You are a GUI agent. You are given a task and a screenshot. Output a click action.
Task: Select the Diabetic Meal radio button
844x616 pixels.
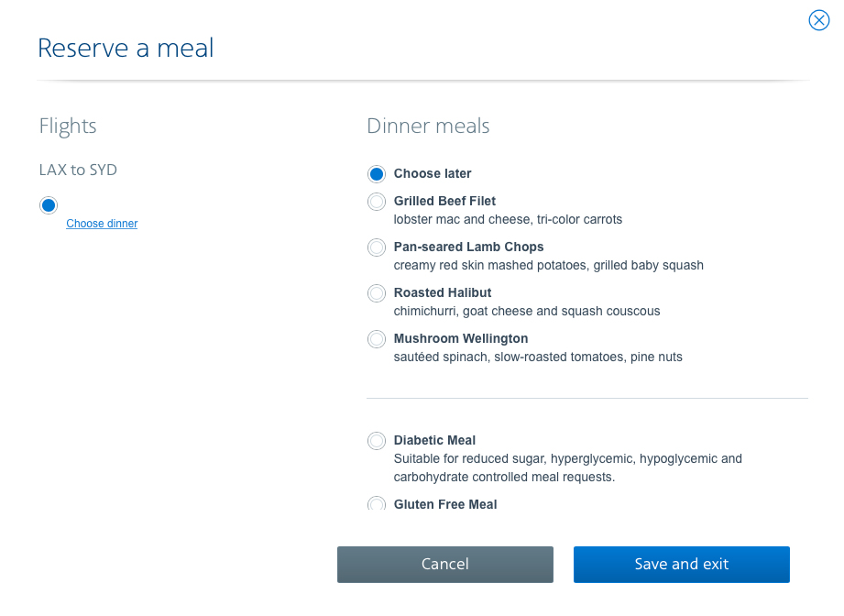[x=377, y=441]
